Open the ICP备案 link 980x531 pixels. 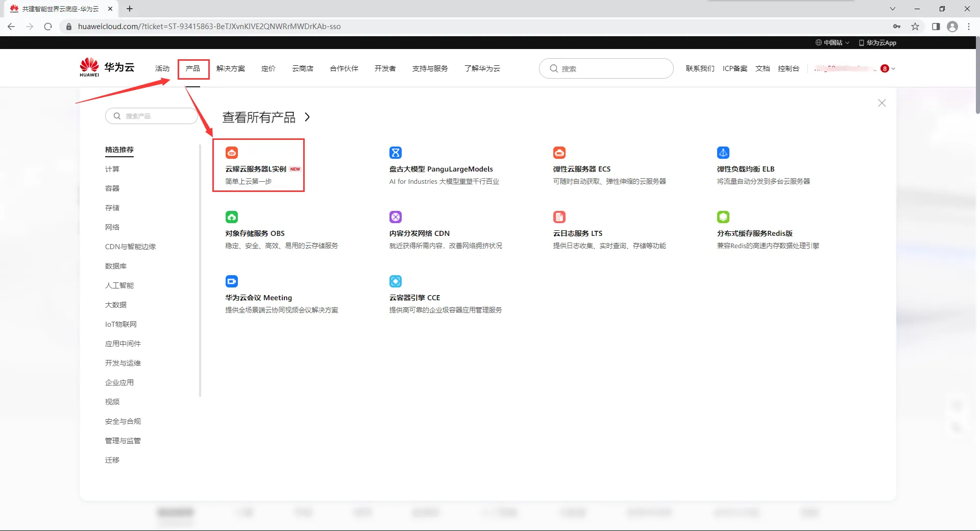pyautogui.click(x=735, y=68)
